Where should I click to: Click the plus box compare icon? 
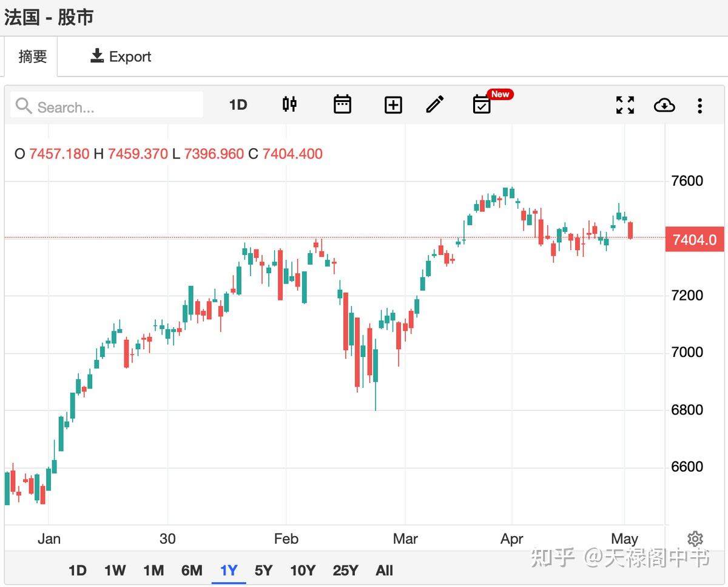tap(393, 105)
